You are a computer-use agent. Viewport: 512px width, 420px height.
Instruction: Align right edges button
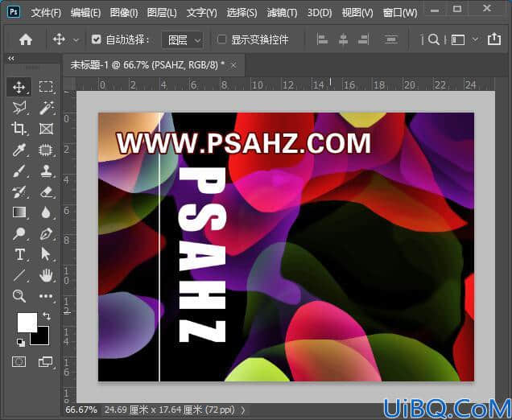(363, 39)
